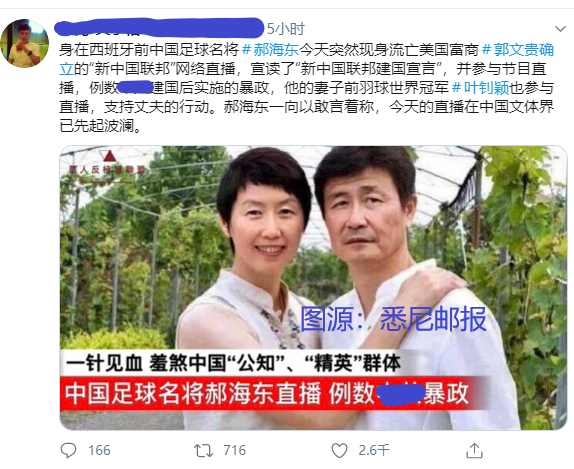The width and height of the screenshot is (574, 469).
Task: Click the black-text caption strip in image
Action: point(234,363)
